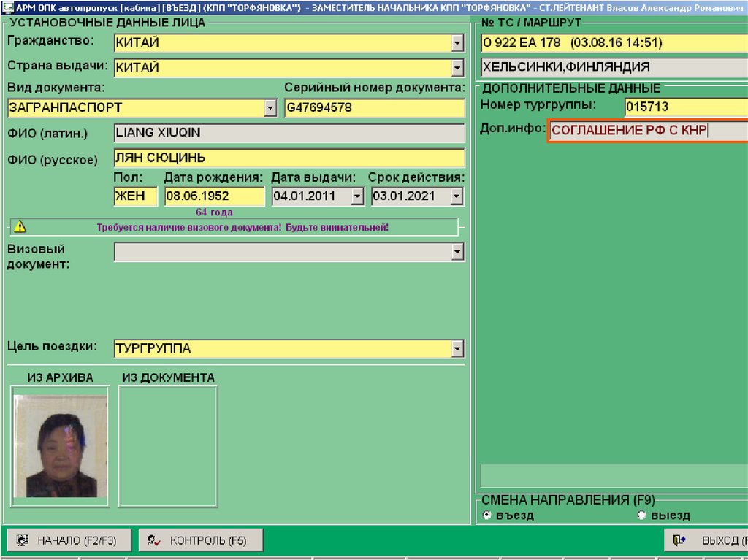Select the въезд radio button

point(487,515)
